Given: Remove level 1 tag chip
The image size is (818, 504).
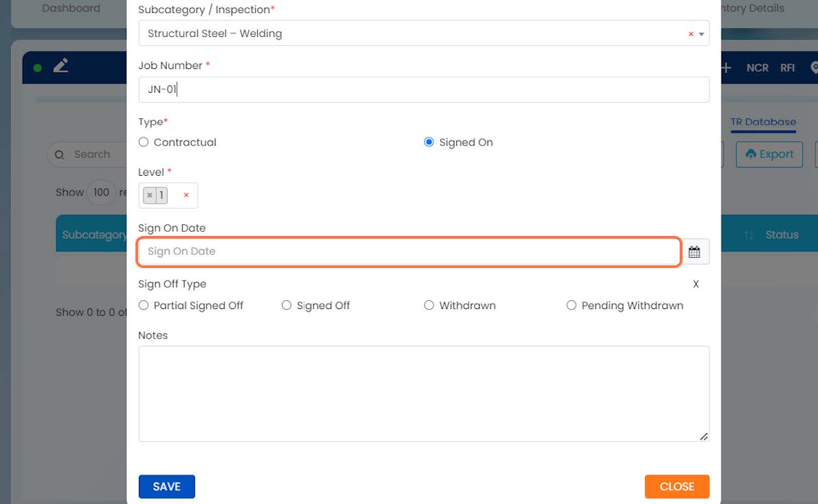Looking at the screenshot, I should [x=150, y=195].
